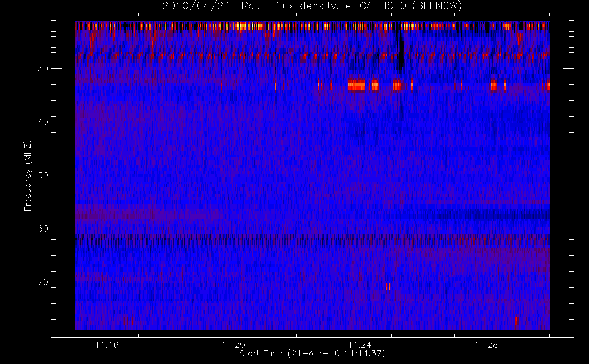
Task: Click the 50 MHz frequency tick label
Action: click(43, 175)
